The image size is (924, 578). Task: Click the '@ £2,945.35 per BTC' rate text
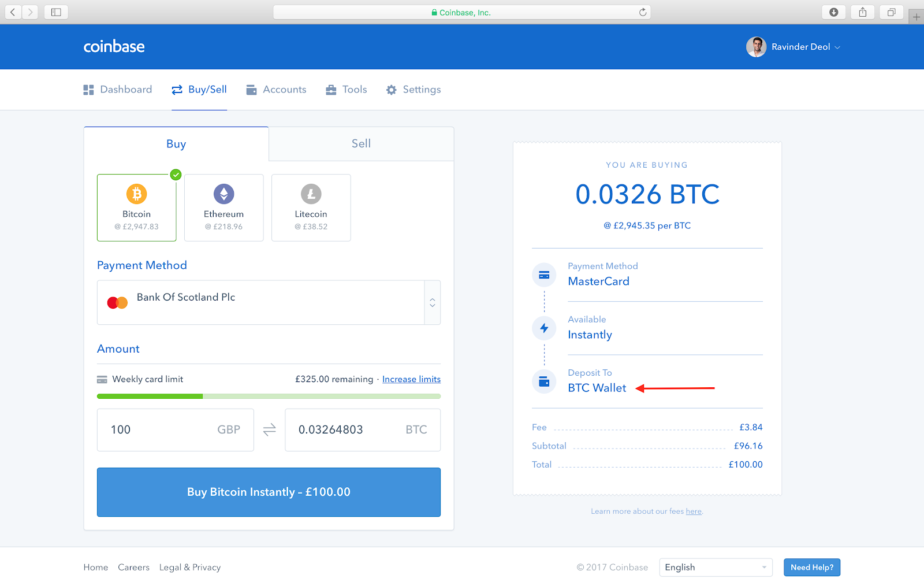tap(647, 225)
